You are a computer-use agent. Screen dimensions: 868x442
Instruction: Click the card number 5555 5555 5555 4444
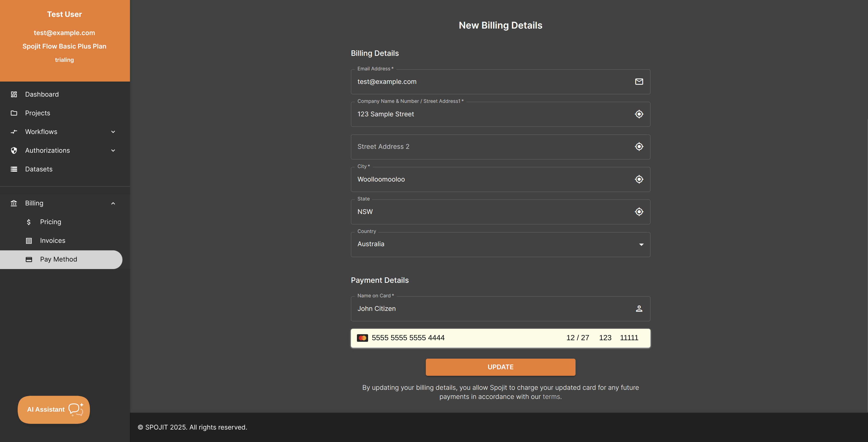[408, 338]
